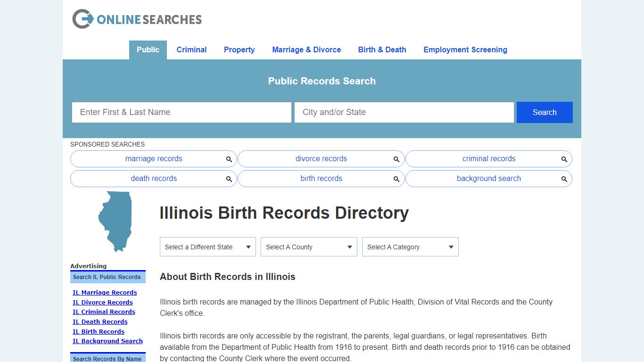
Task: Click magnifier icon in divorce records pill
Action: tap(396, 159)
